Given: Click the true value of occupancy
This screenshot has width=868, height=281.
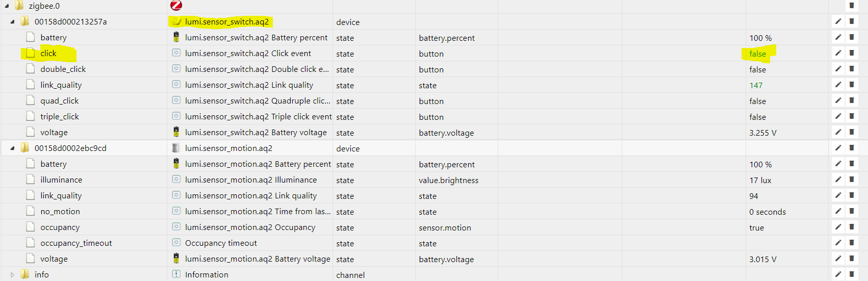Looking at the screenshot, I should (x=756, y=227).
